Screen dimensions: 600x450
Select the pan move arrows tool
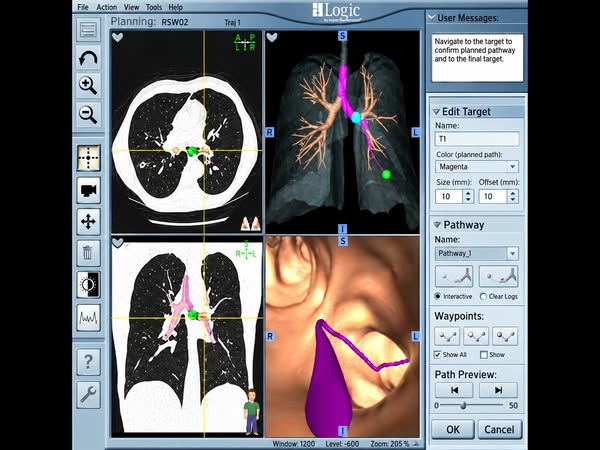88,222
